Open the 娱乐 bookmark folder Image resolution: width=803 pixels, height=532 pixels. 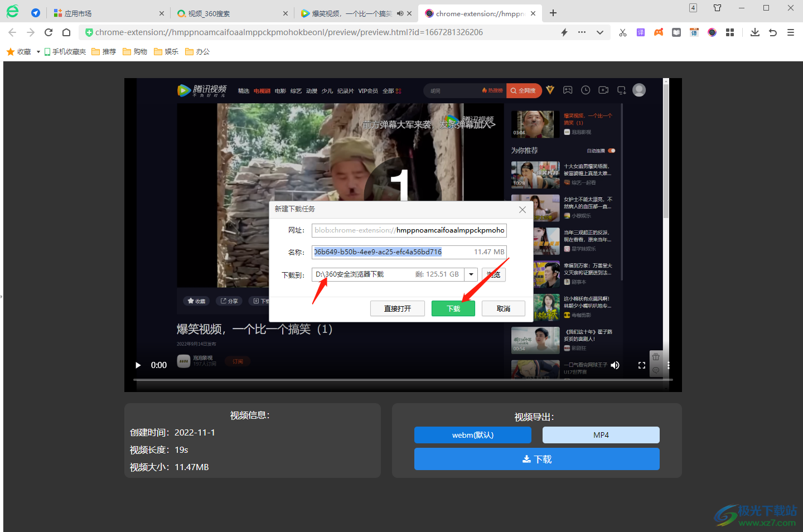tap(166, 52)
